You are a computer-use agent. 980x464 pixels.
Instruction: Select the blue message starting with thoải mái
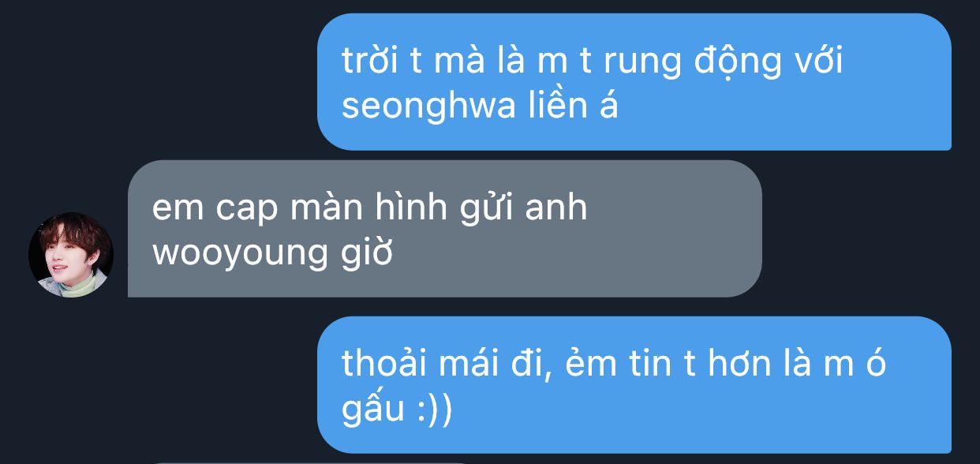pos(634,385)
